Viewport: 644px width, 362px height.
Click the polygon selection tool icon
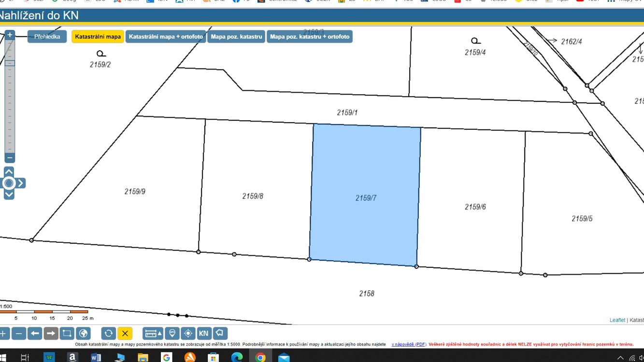point(220,334)
